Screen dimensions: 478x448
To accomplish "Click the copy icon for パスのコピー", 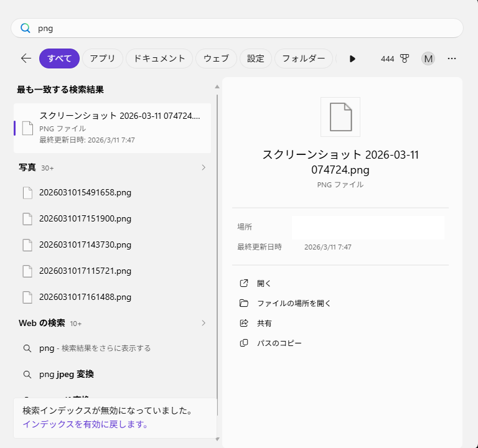I will pyautogui.click(x=244, y=343).
